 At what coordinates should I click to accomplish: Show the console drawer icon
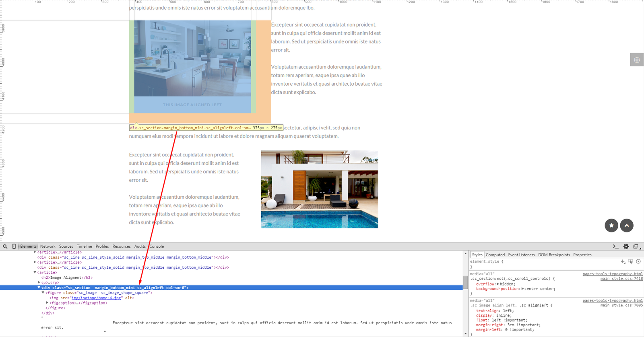(615, 247)
